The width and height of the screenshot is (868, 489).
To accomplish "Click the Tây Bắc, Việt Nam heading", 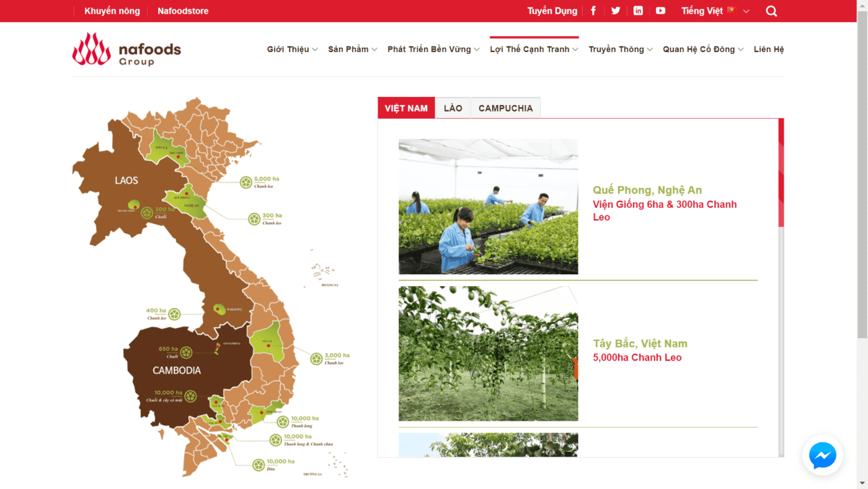I will (x=640, y=343).
